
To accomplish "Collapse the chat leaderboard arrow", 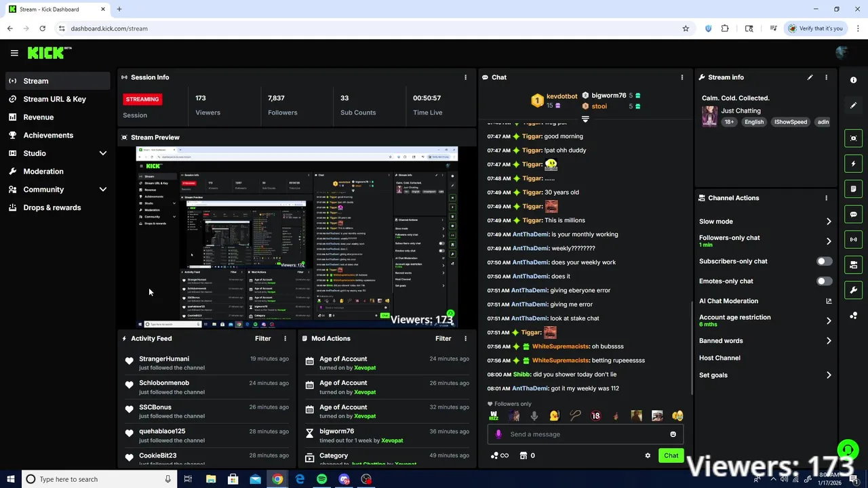I will click(585, 119).
